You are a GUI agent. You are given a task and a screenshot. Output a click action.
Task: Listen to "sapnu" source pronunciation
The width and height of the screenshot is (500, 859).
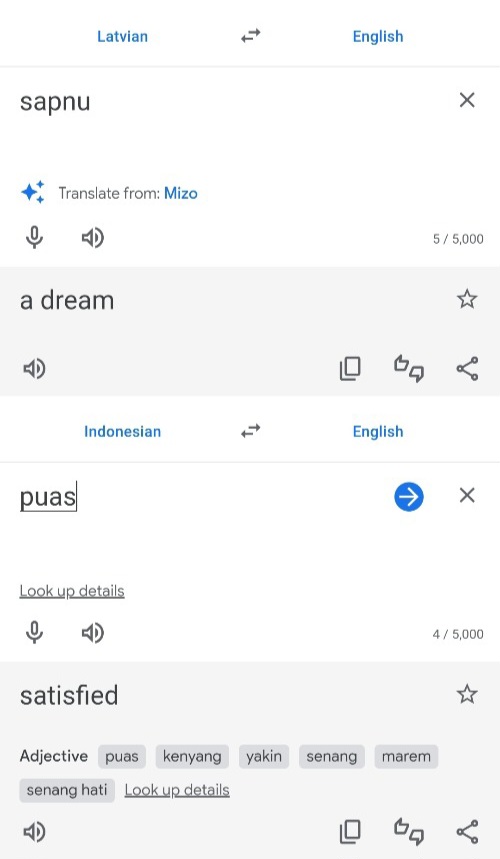point(93,238)
